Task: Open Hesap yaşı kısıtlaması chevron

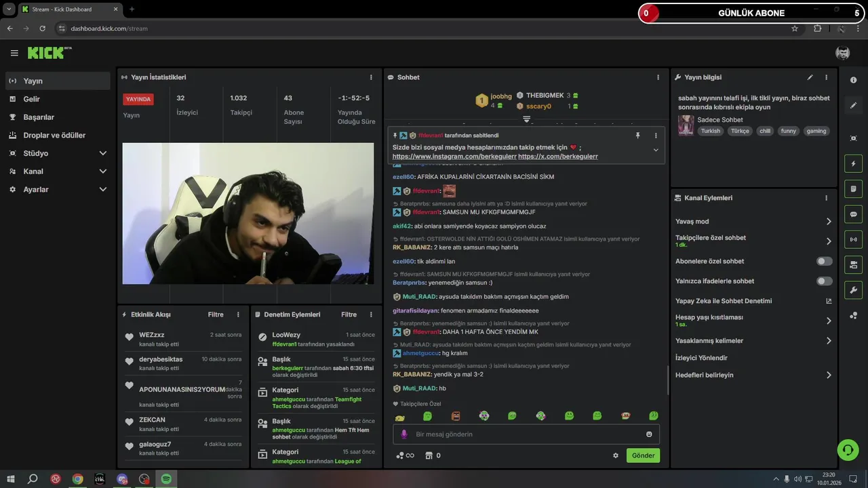Action: (x=829, y=321)
